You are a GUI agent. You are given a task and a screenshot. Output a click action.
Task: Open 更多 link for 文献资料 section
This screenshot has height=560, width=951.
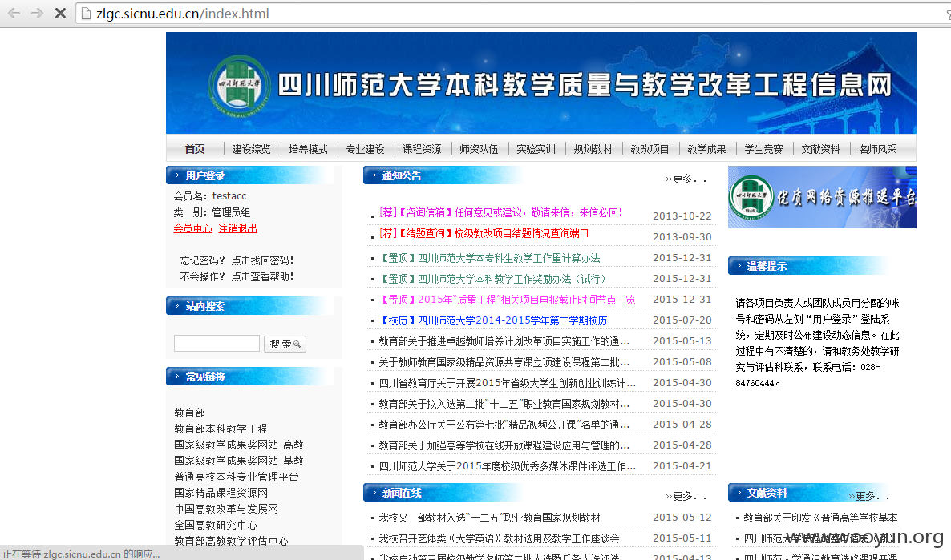click(x=869, y=496)
